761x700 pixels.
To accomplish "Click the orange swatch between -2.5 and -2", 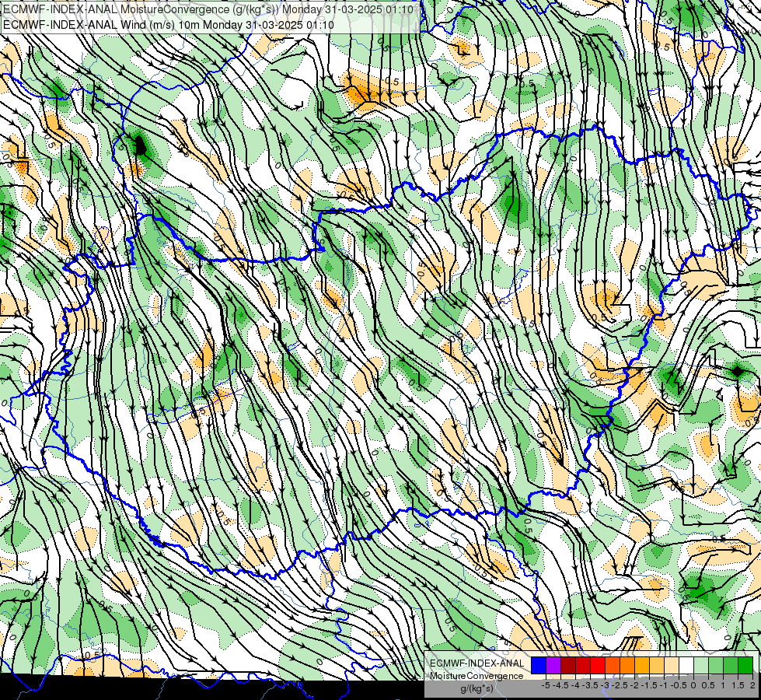I will [x=627, y=666].
